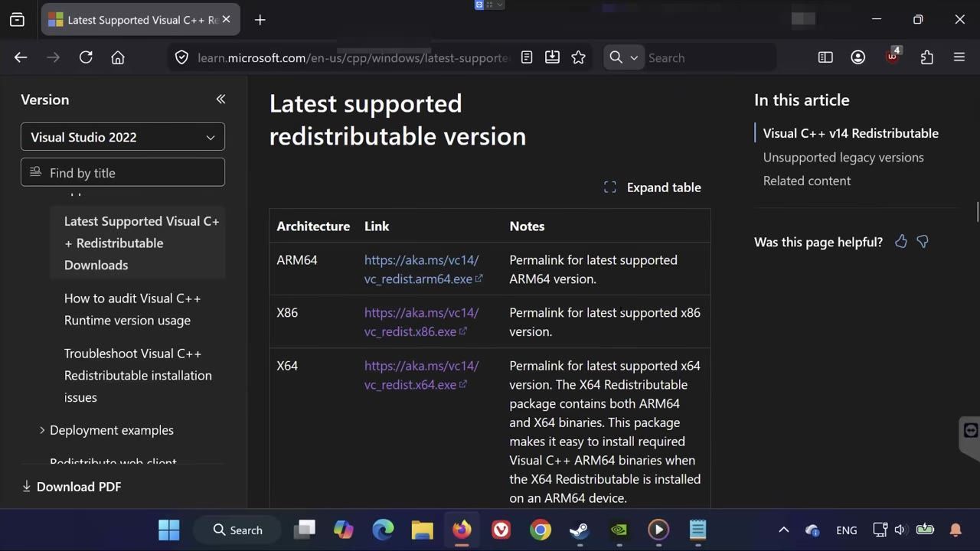
Task: Collapse the Version side panel
Action: pos(220,99)
